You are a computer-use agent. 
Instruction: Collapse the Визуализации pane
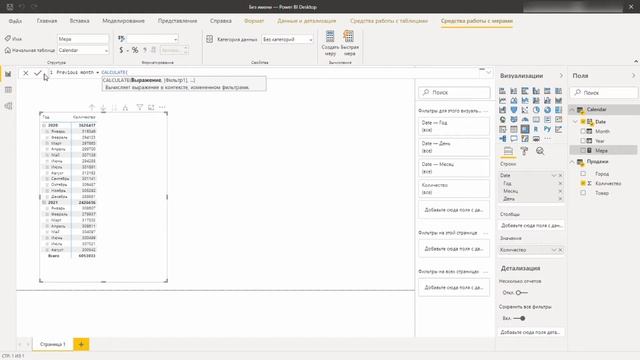pyautogui.click(x=561, y=76)
